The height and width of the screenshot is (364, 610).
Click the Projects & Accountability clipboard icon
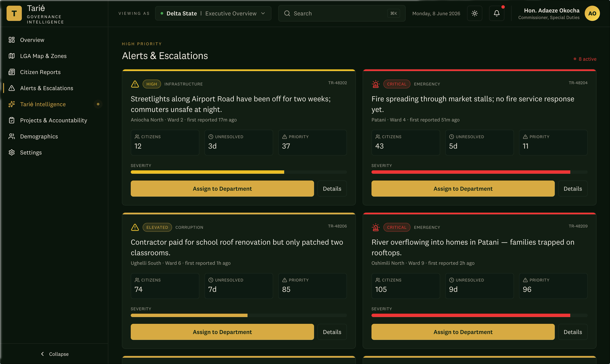point(12,120)
